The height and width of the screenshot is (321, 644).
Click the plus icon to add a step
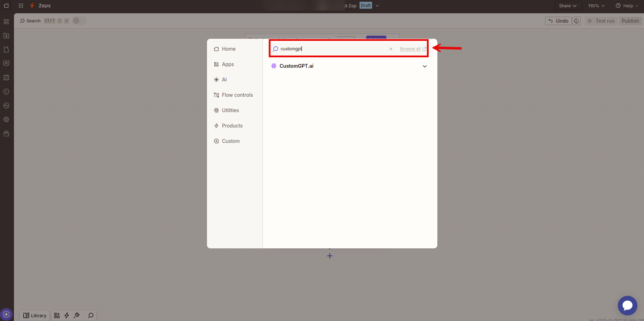coord(330,256)
